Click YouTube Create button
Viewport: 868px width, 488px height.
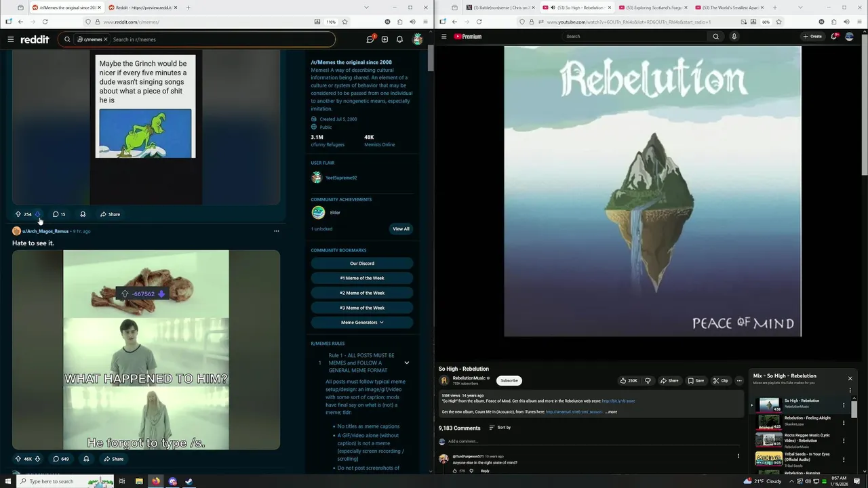click(812, 37)
